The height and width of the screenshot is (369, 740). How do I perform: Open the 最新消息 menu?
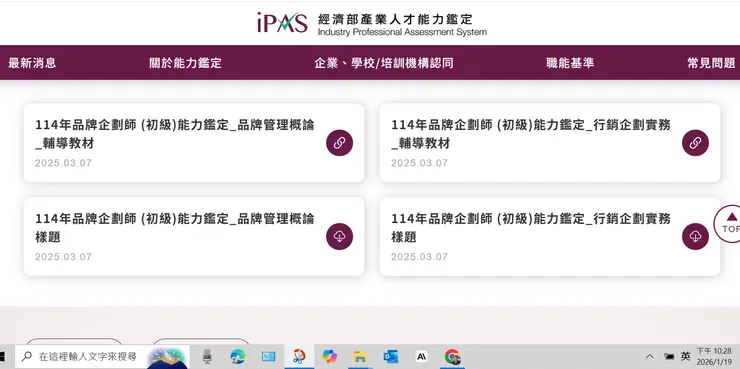32,63
